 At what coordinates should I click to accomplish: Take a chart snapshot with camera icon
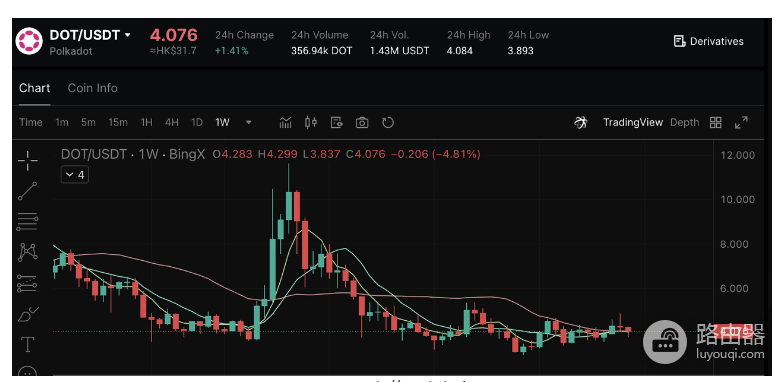pos(362,122)
